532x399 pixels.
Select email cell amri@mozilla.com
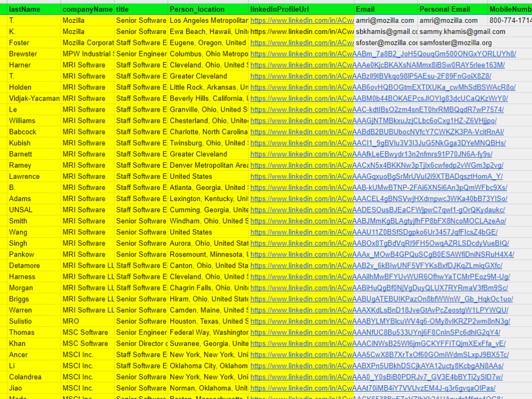[386, 21]
